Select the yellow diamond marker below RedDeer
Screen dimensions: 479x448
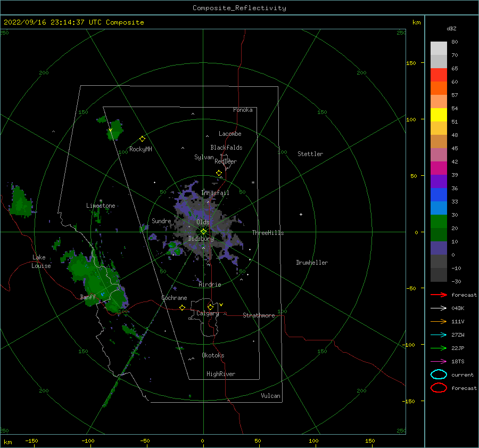point(219,173)
